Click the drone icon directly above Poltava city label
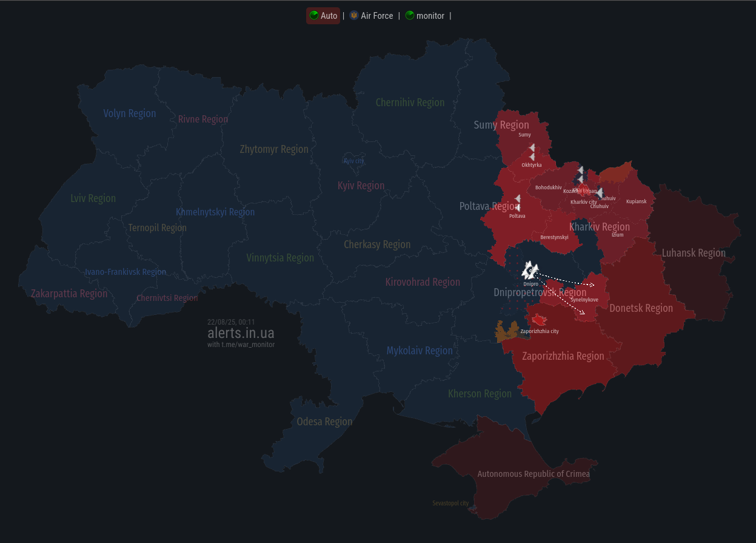This screenshot has height=543, width=756. coord(517,207)
